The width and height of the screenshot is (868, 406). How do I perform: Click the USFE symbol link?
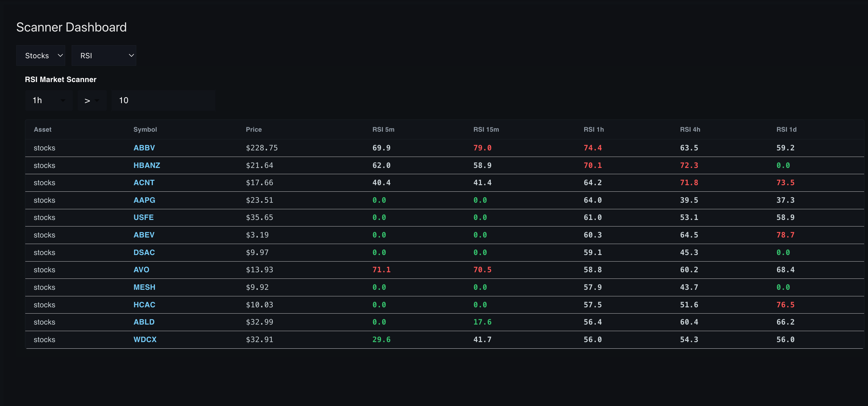(144, 218)
